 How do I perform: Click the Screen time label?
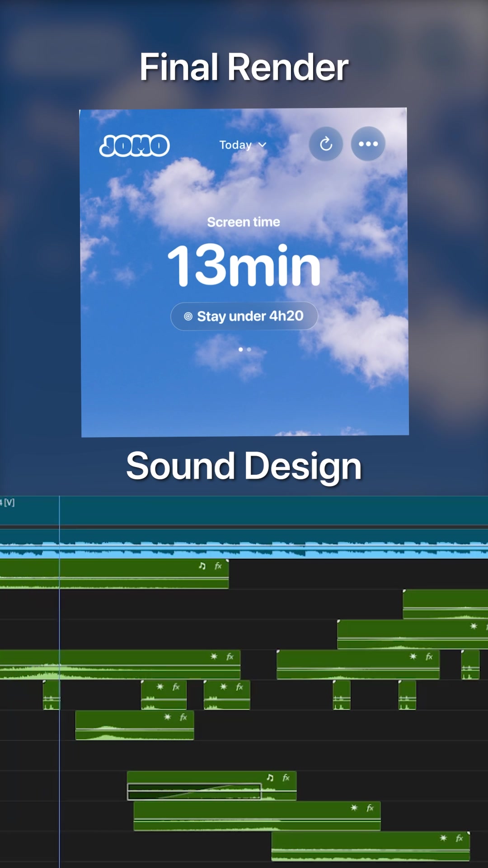click(x=244, y=222)
